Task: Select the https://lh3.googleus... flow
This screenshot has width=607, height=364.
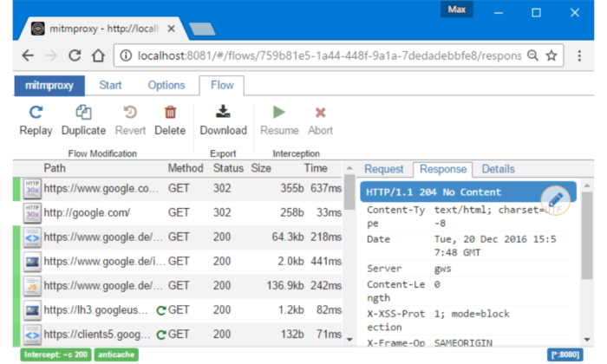Action: pyautogui.click(x=178, y=310)
